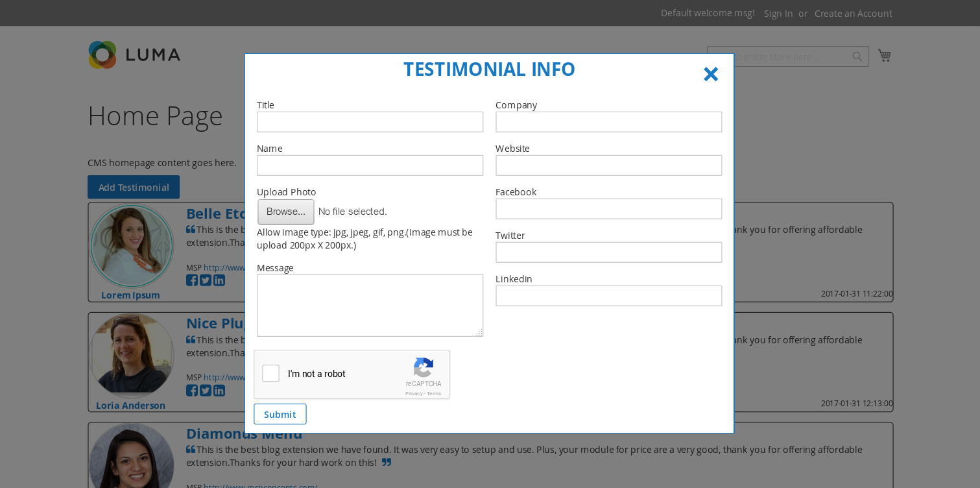Open the Sign In link

(778, 13)
